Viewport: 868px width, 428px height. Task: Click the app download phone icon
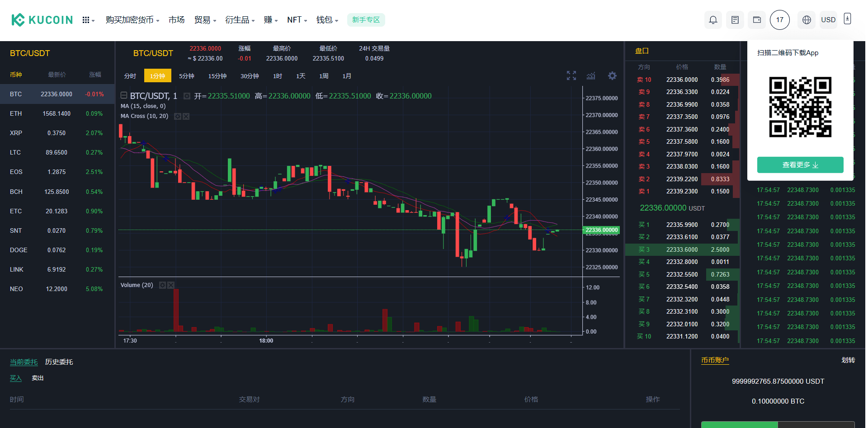848,19
